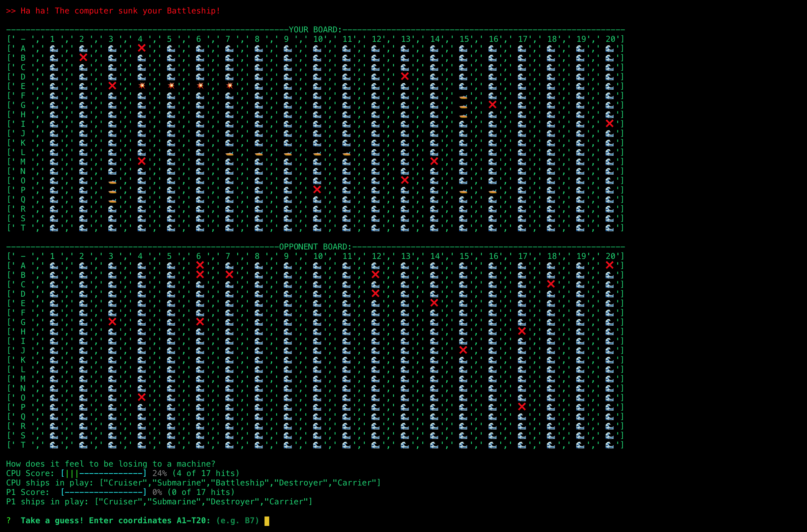Click the YOUR BOARD header label
This screenshot has width=807, height=532.
(315, 30)
